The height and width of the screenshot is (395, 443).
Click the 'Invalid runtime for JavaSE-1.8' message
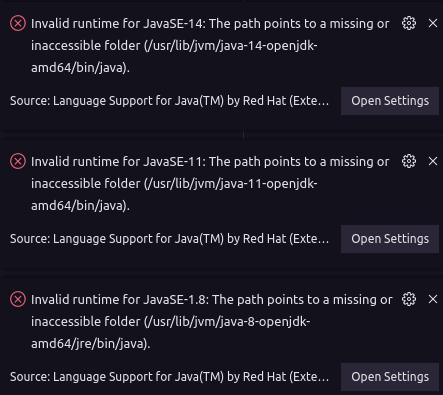[x=212, y=322]
